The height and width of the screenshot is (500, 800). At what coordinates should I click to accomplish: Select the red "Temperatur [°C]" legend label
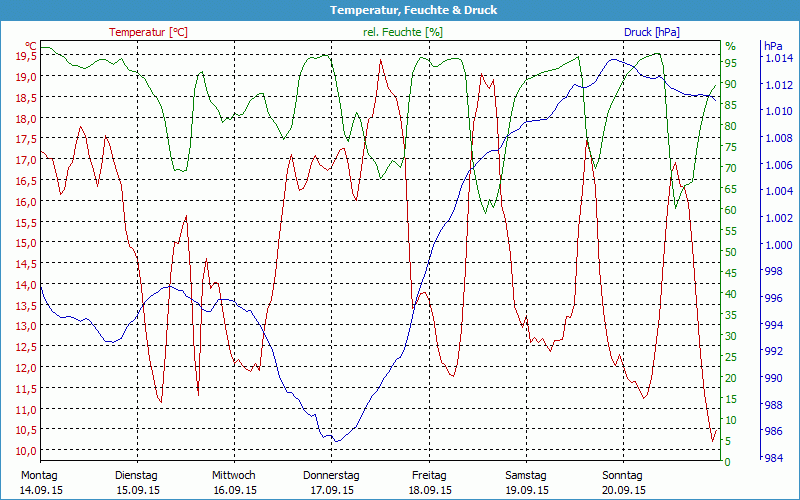tap(148, 32)
